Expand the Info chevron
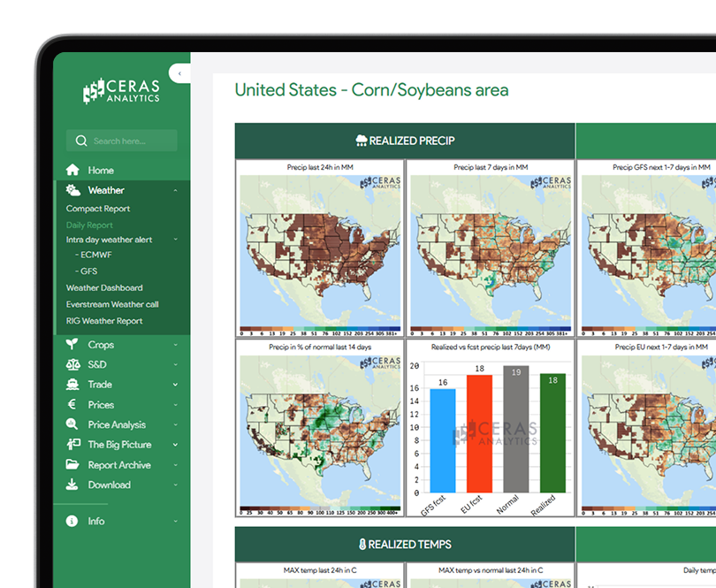Image resolution: width=716 pixels, height=588 pixels. (175, 521)
